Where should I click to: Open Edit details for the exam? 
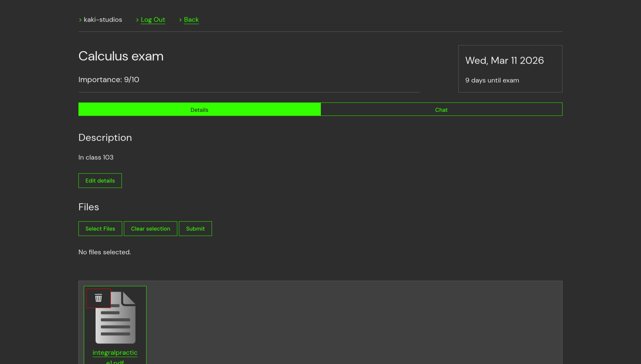(100, 180)
